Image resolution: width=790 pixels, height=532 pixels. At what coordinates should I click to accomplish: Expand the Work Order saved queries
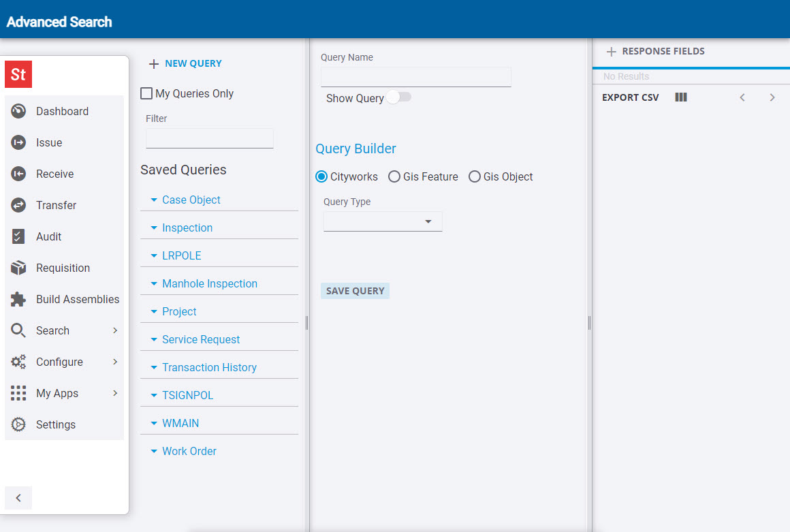189,452
